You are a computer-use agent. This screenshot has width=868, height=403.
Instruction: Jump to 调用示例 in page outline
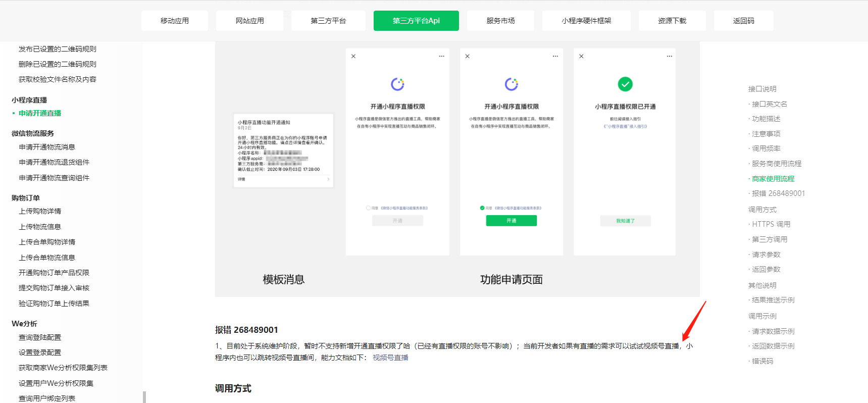pos(762,316)
